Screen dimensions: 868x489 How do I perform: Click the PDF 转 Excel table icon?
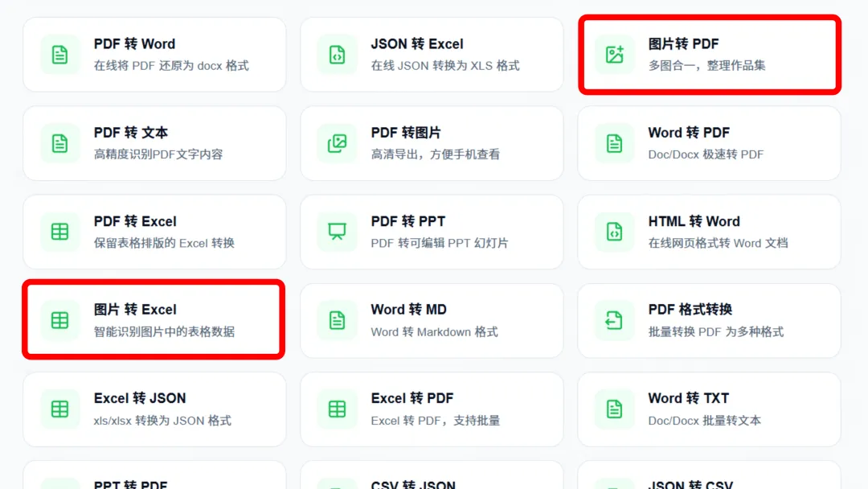point(59,232)
